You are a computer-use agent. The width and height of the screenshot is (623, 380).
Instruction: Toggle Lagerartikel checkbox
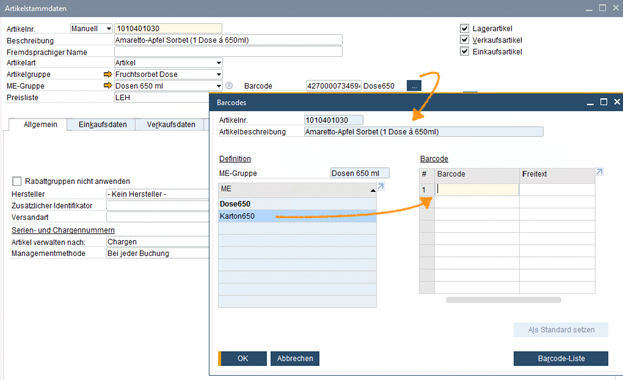coord(464,28)
